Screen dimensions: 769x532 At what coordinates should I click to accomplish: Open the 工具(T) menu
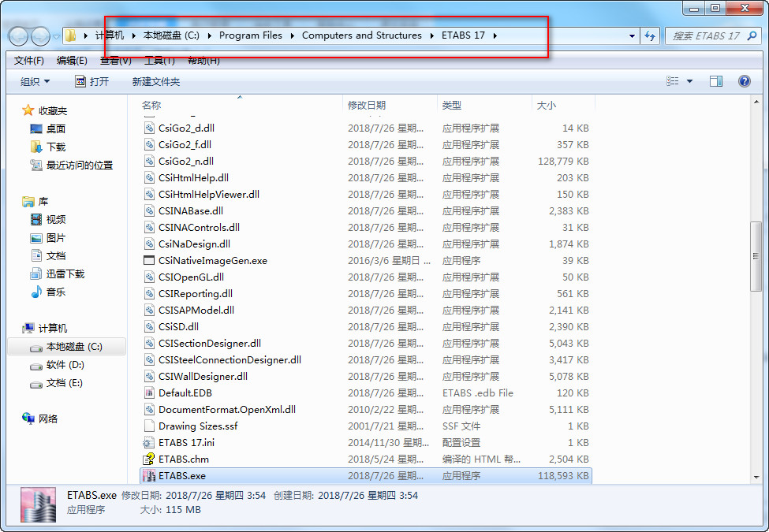click(159, 60)
